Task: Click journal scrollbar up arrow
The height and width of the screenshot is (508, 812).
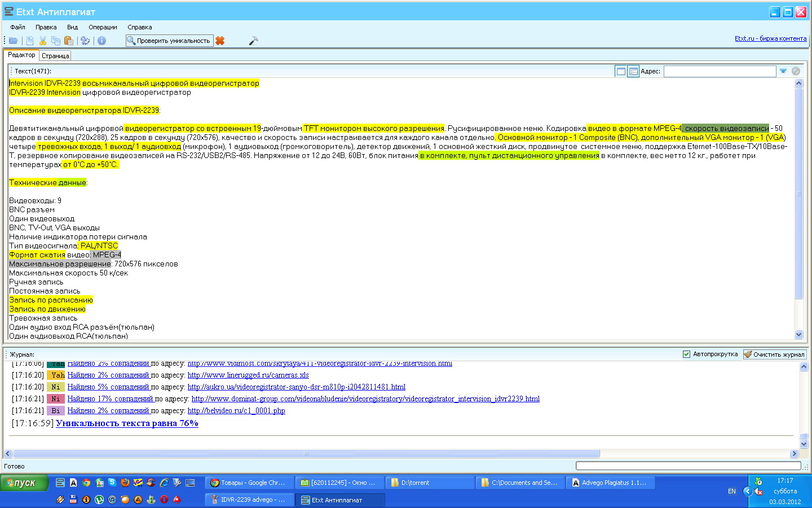Action: click(804, 367)
